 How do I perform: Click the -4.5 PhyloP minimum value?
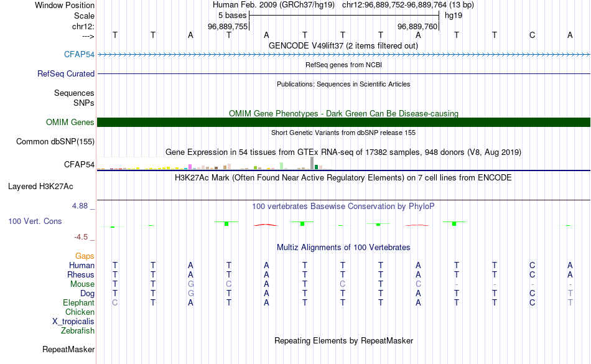[x=81, y=236]
